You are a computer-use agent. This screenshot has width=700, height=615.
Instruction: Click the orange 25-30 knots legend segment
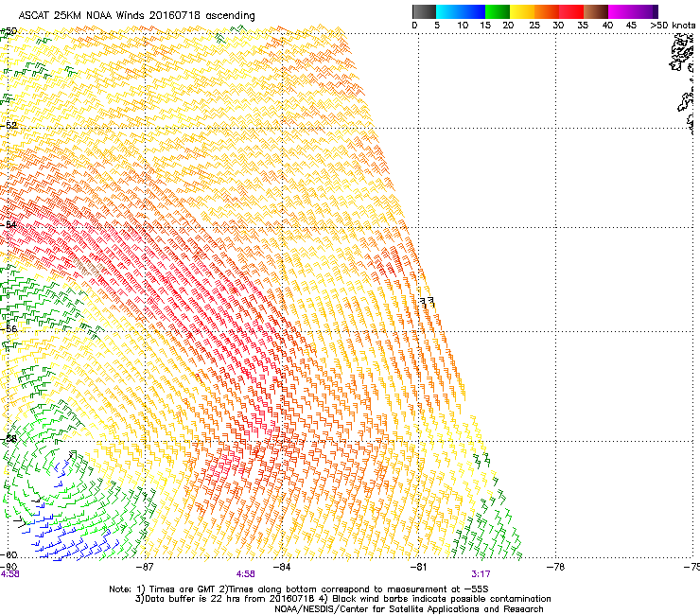tap(547, 11)
